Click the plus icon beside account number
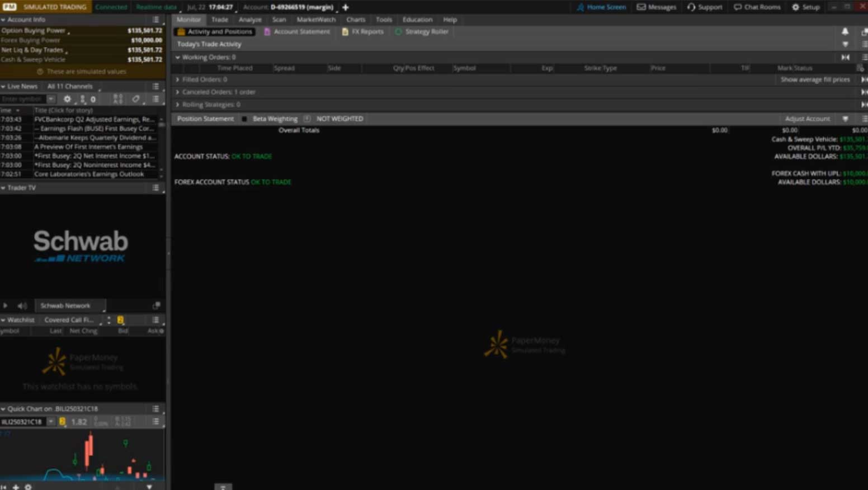The width and height of the screenshot is (868, 490). tap(345, 7)
